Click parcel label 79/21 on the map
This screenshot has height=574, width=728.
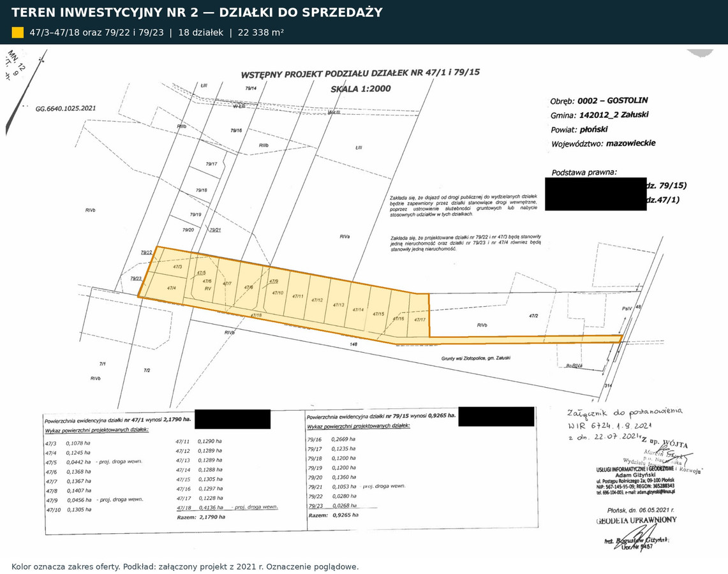pyautogui.click(x=216, y=230)
